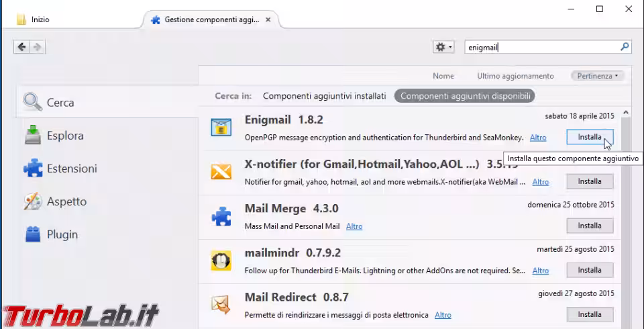Select Componenti aggiuntivi installati filter
The image size is (644, 329).
click(325, 96)
